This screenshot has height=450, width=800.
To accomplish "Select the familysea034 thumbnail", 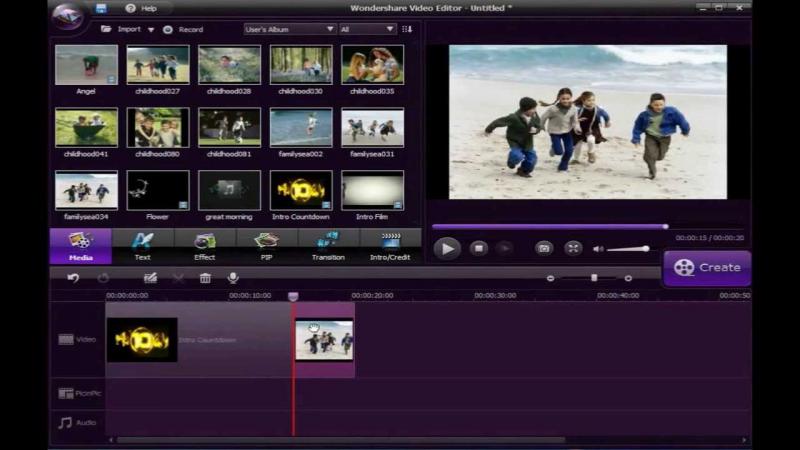I will pos(86,190).
